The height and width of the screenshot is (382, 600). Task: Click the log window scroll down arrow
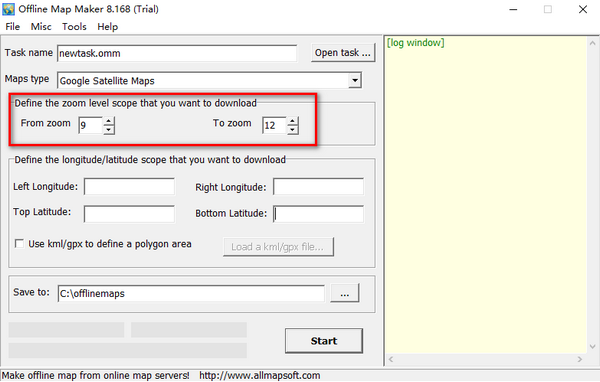593,347
